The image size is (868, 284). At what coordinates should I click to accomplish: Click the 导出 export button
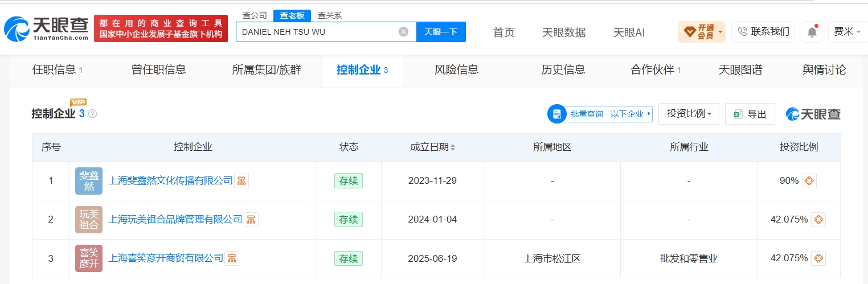click(750, 114)
